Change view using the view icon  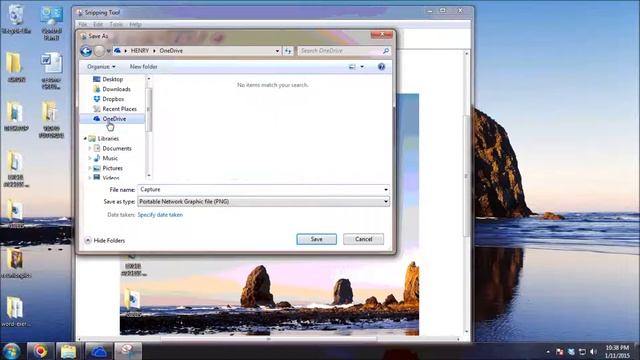352,67
